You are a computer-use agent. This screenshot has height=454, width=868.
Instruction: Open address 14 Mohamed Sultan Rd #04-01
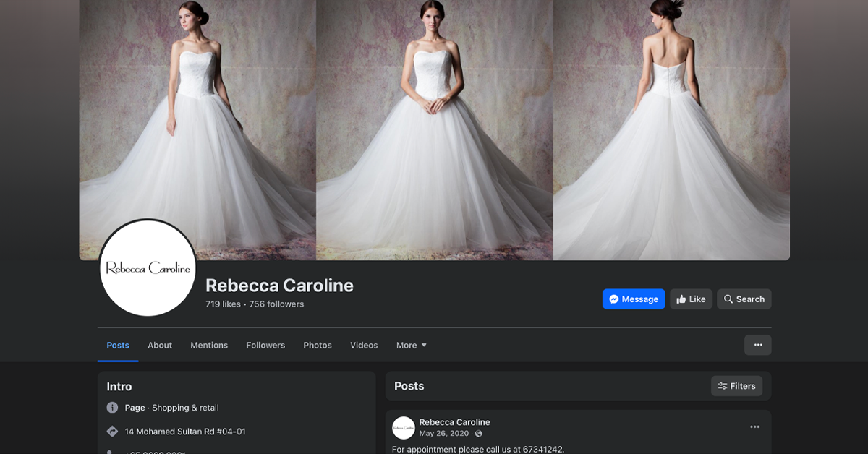(x=185, y=432)
